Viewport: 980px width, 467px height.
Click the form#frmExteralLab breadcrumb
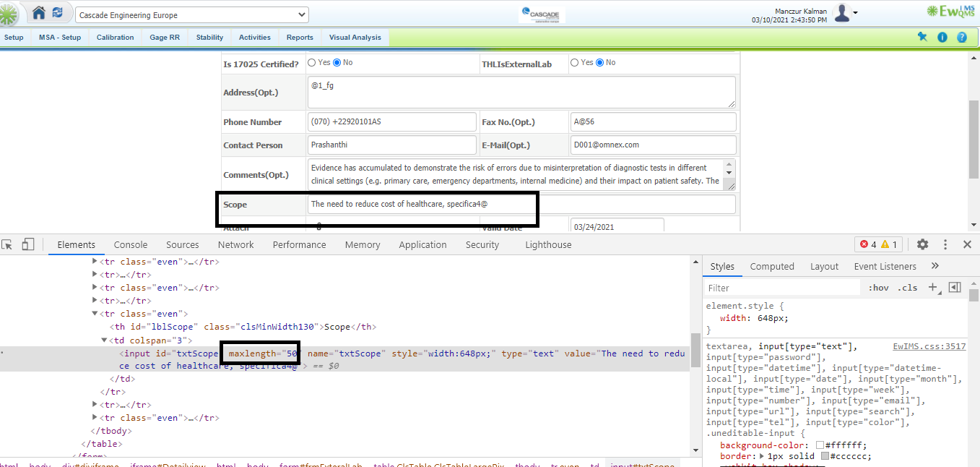point(322,465)
